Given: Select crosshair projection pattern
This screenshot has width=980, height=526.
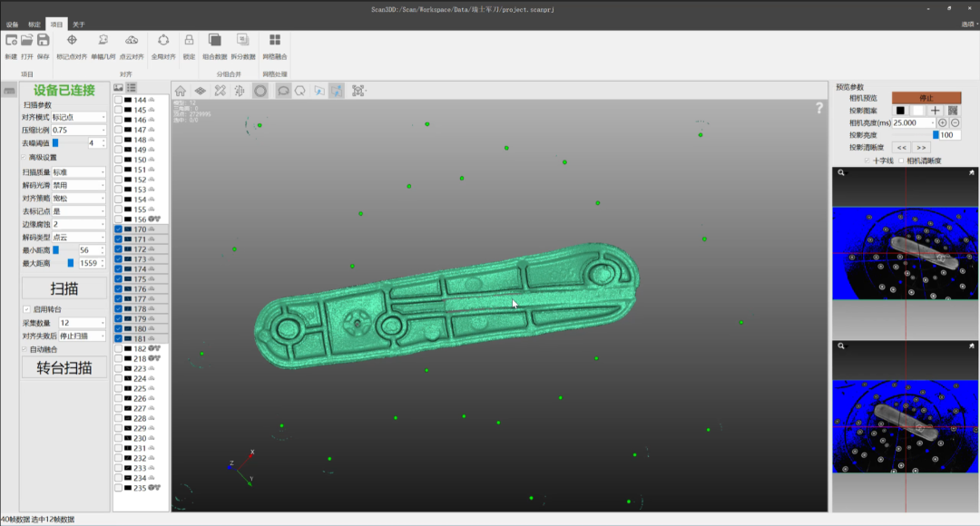Looking at the screenshot, I should 935,111.
